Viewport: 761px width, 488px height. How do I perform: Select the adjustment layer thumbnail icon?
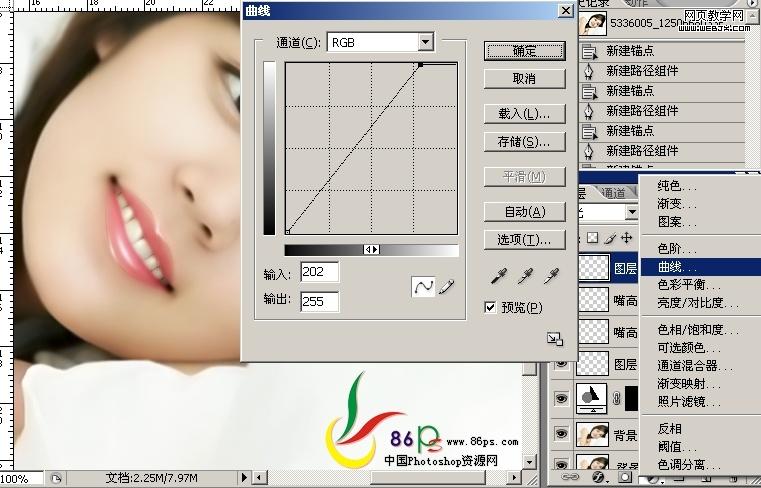[592, 399]
